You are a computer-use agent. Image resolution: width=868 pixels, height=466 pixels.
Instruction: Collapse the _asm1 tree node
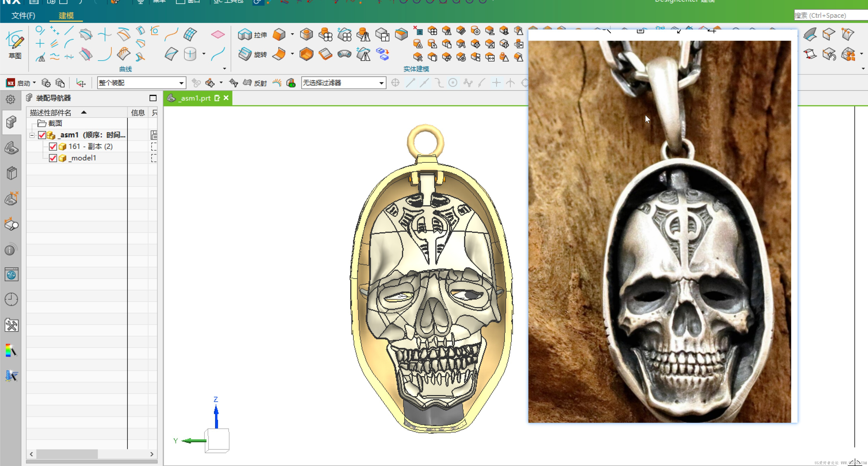click(x=32, y=135)
